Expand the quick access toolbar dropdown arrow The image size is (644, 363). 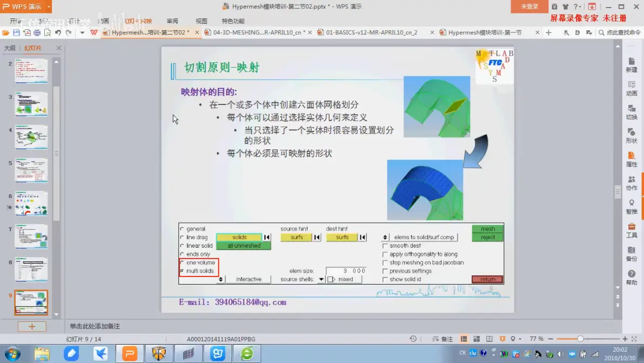82,32
